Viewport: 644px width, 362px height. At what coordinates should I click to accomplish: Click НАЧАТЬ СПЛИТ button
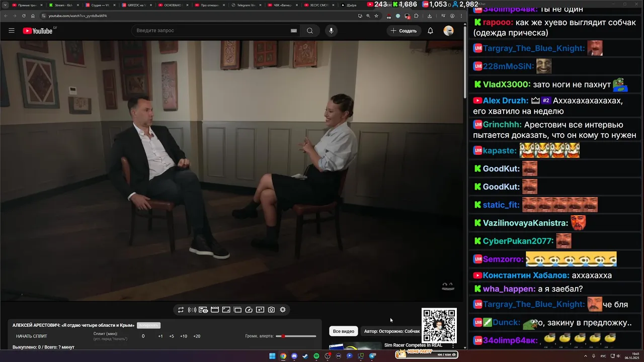coord(32,336)
